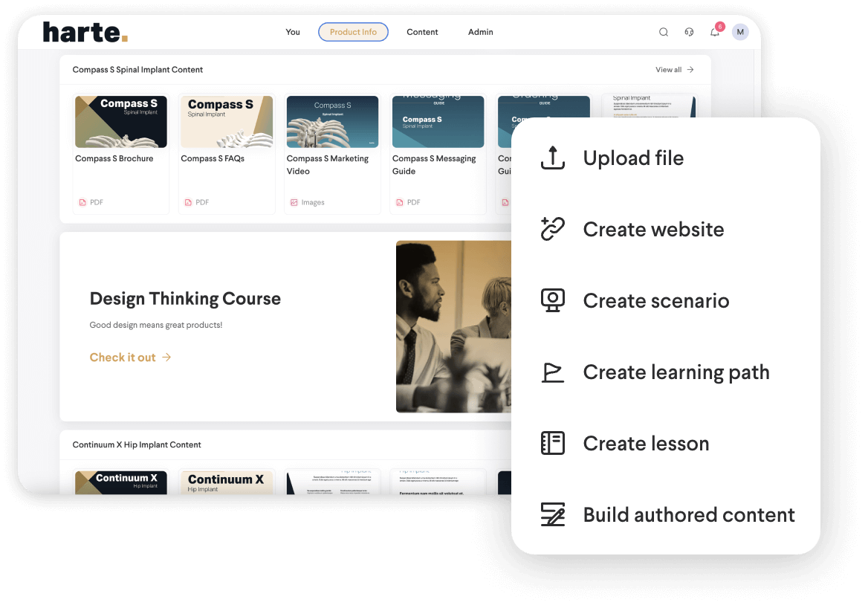The height and width of the screenshot is (608, 868).
Task: Click the Create website link icon
Action: [552, 229]
